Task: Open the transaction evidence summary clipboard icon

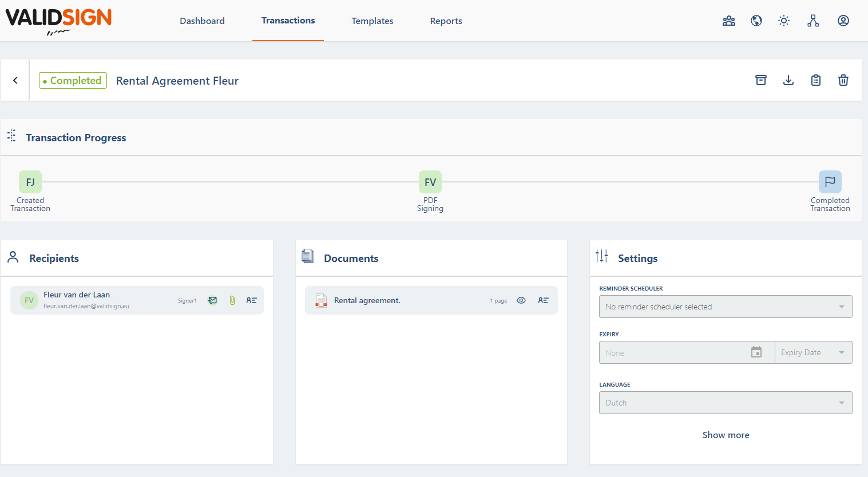Action: [816, 80]
